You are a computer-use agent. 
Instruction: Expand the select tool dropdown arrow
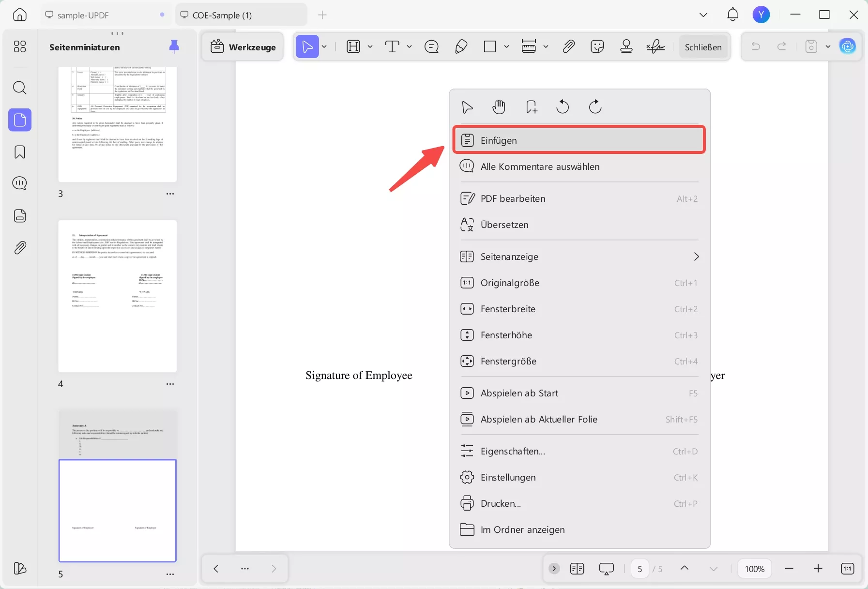[324, 46]
